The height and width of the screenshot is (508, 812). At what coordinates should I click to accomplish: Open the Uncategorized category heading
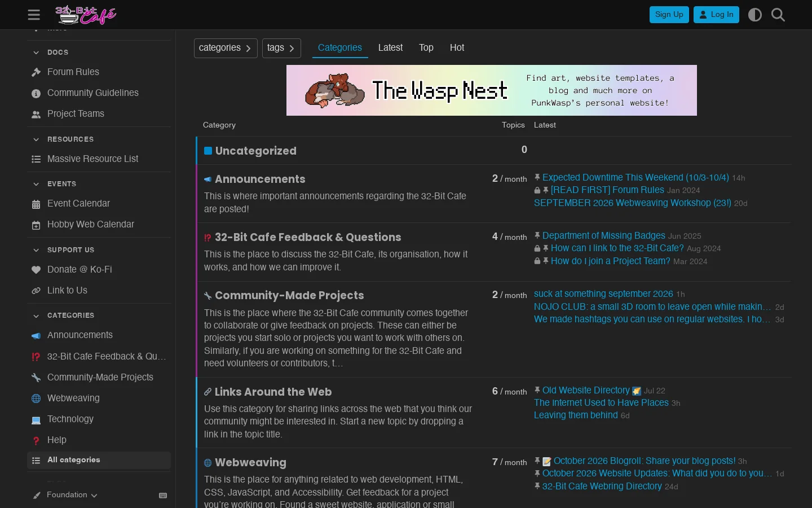255,151
